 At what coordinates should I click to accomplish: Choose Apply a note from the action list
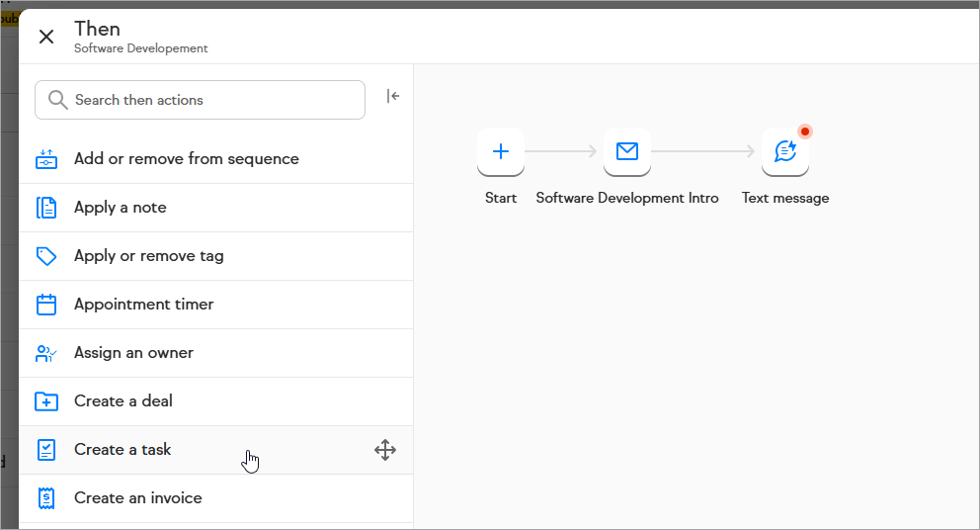[121, 208]
